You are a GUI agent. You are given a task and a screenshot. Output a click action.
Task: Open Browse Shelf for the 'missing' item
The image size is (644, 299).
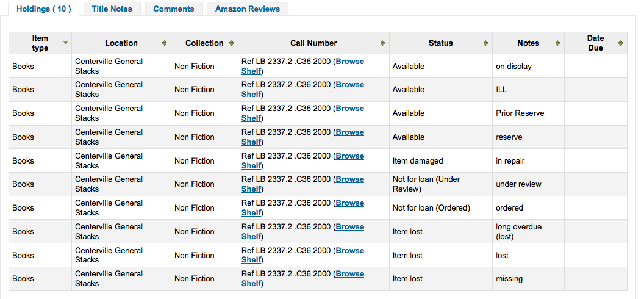[x=349, y=274]
